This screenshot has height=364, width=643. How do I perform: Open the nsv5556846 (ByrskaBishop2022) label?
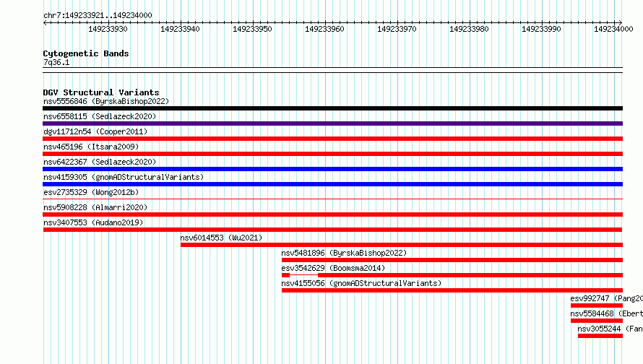(106, 101)
